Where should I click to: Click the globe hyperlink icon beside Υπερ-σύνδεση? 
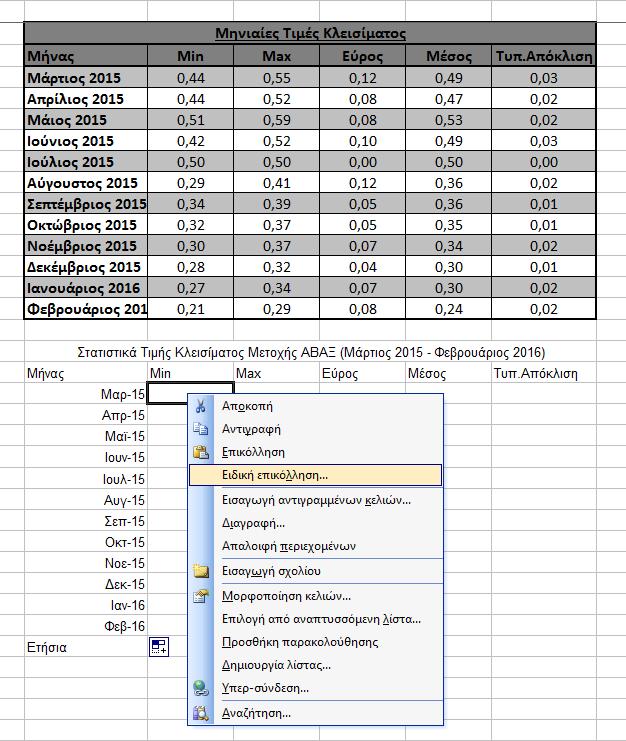pyautogui.click(x=200, y=688)
